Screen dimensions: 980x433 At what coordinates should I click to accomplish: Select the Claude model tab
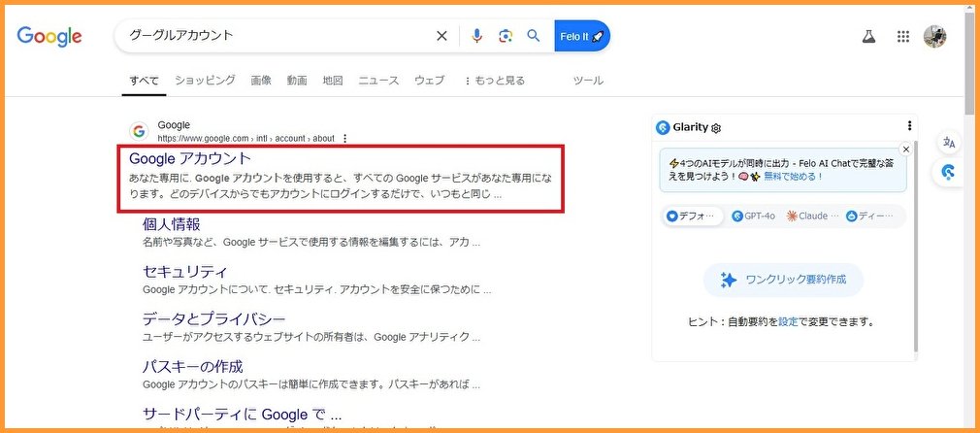pyautogui.click(x=812, y=216)
